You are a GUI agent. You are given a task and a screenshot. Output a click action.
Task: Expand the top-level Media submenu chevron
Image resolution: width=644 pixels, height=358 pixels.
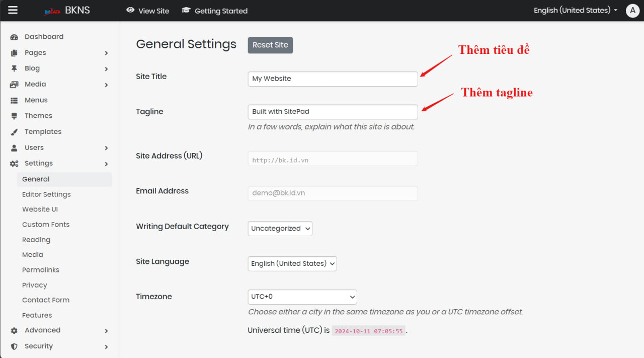click(106, 85)
